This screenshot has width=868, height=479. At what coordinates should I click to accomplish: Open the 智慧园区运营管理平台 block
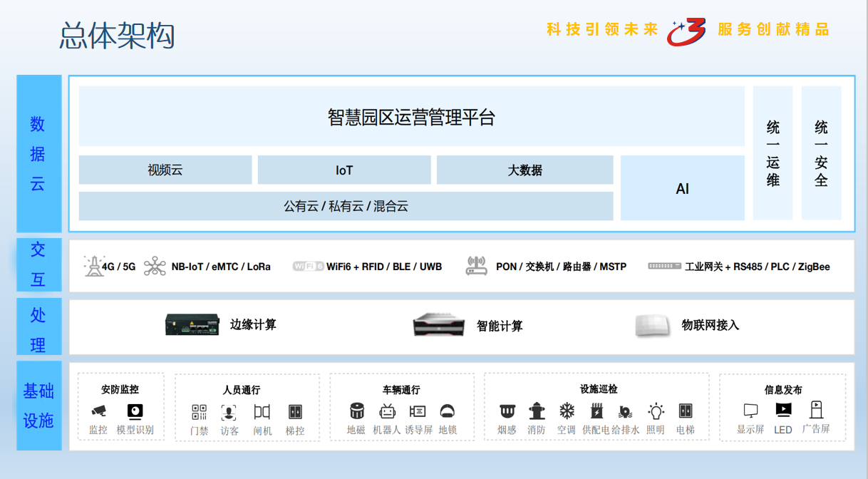(x=411, y=117)
